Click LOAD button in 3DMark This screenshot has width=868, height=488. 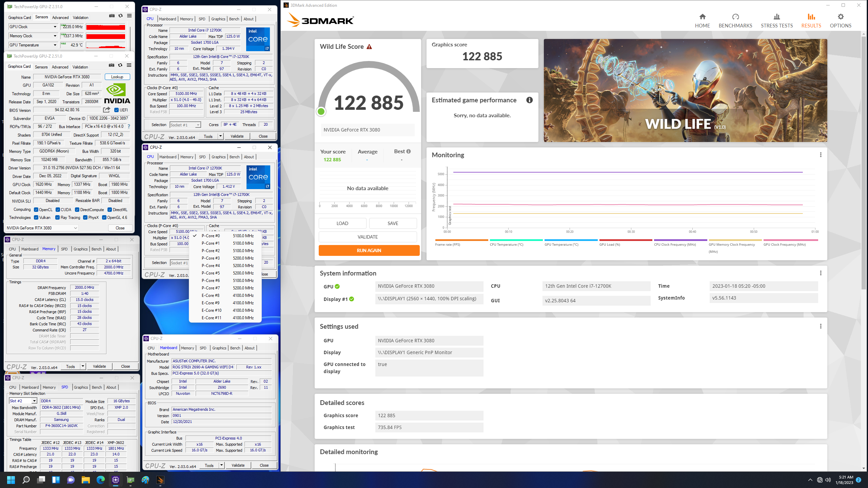click(342, 223)
